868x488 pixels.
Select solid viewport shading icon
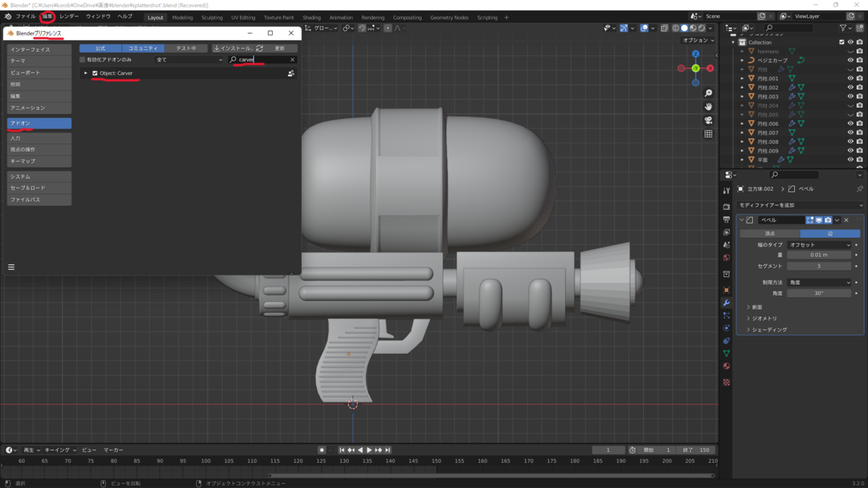[684, 28]
